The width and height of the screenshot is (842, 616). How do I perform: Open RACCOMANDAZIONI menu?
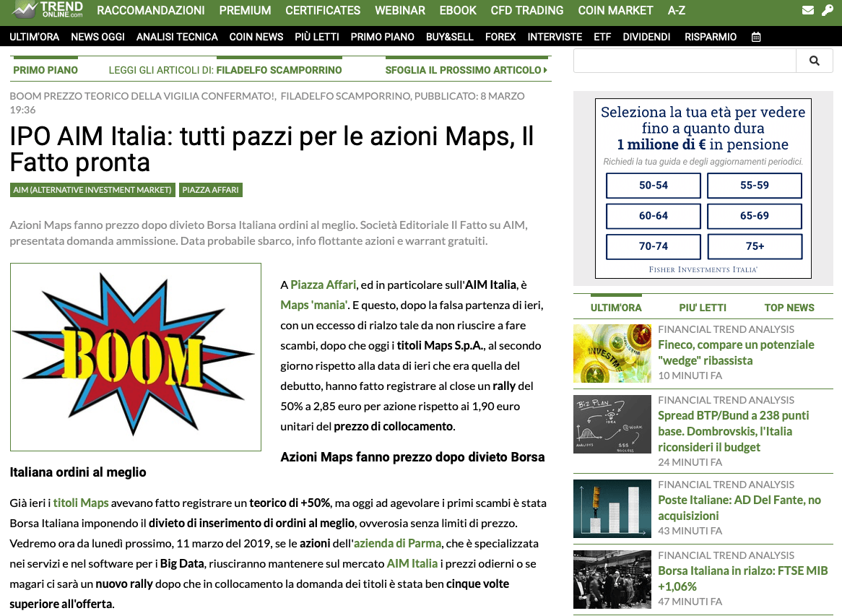(x=151, y=10)
